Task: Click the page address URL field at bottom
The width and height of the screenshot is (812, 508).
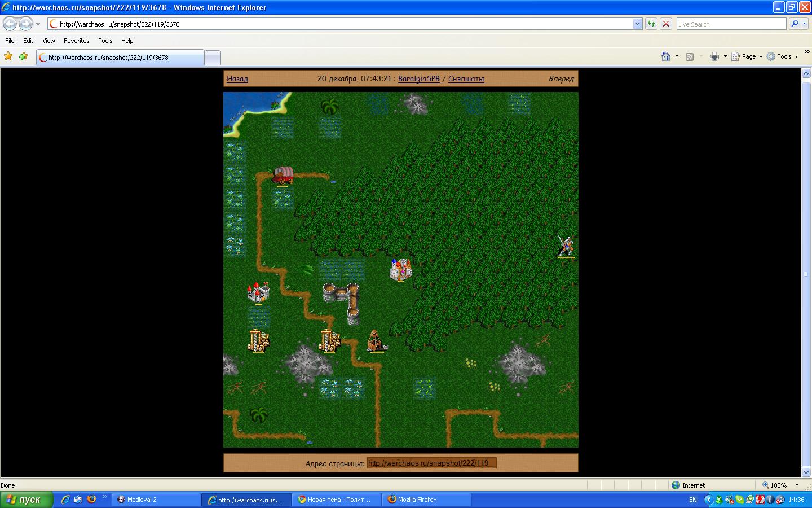Action: coord(432,463)
